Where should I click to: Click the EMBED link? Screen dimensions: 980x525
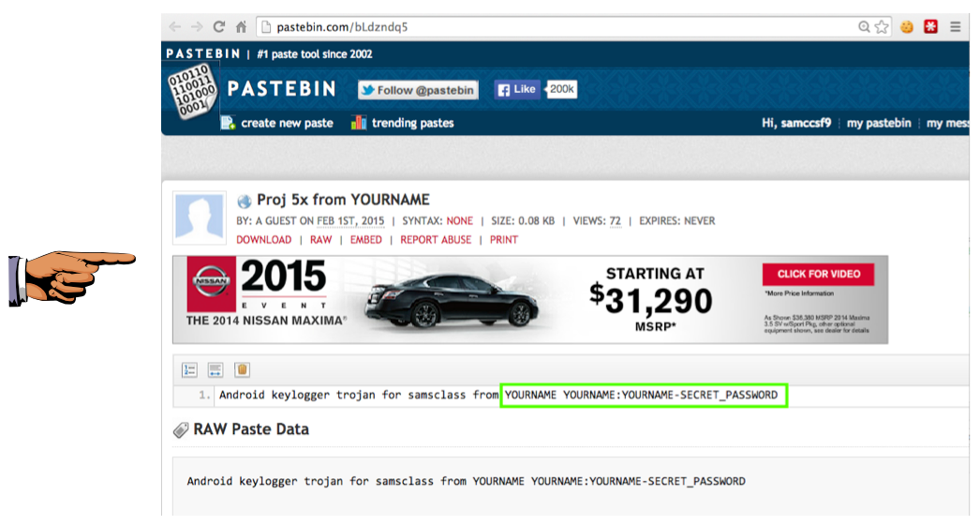(x=365, y=240)
